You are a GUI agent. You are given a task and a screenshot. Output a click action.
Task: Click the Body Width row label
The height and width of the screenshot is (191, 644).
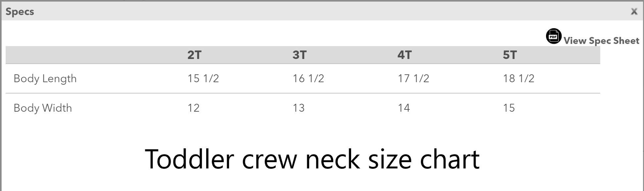click(43, 108)
